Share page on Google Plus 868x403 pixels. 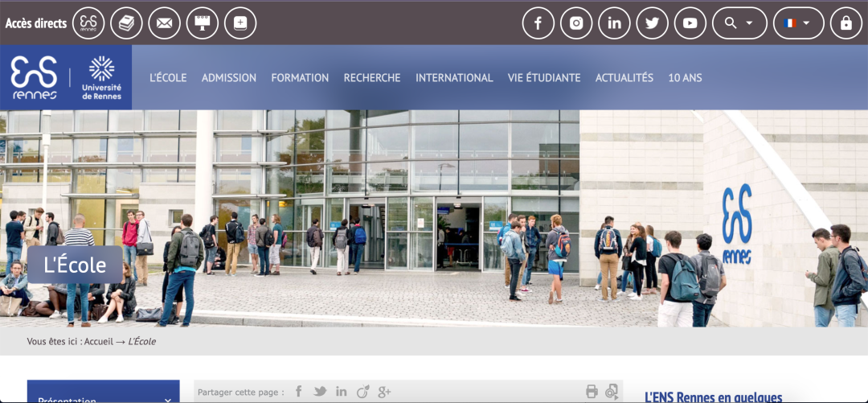click(384, 392)
